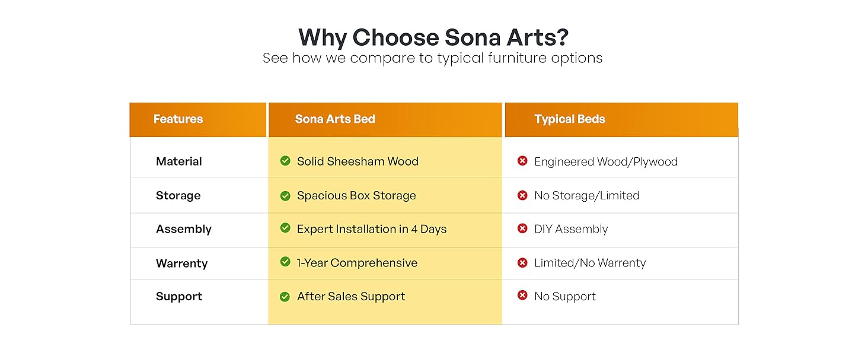
Task: Click red cross beside No Storage/Limited
Action: click(x=522, y=195)
